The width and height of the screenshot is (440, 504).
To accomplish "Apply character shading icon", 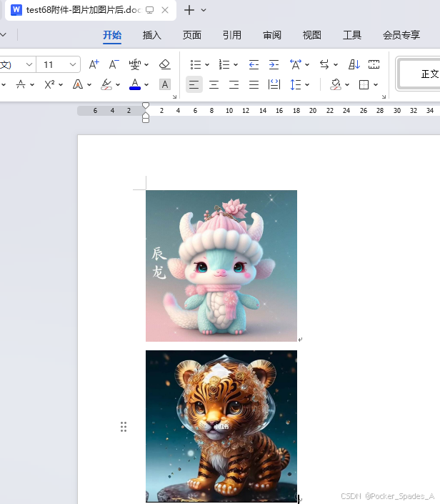I will [x=165, y=84].
